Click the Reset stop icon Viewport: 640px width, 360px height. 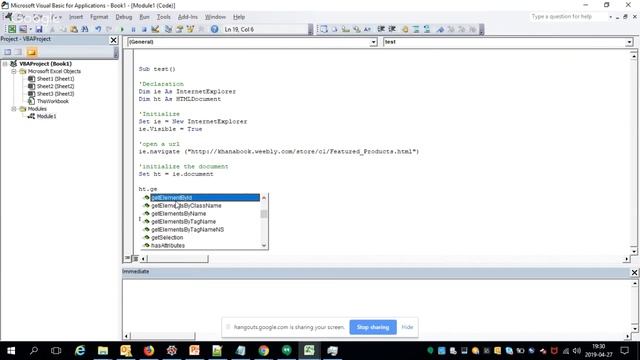(x=144, y=29)
